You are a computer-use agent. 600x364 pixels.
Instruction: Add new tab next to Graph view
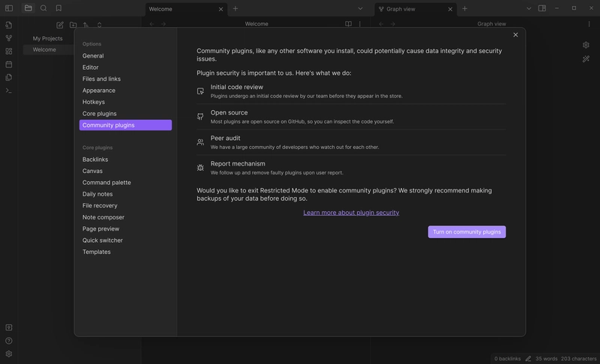tap(464, 8)
